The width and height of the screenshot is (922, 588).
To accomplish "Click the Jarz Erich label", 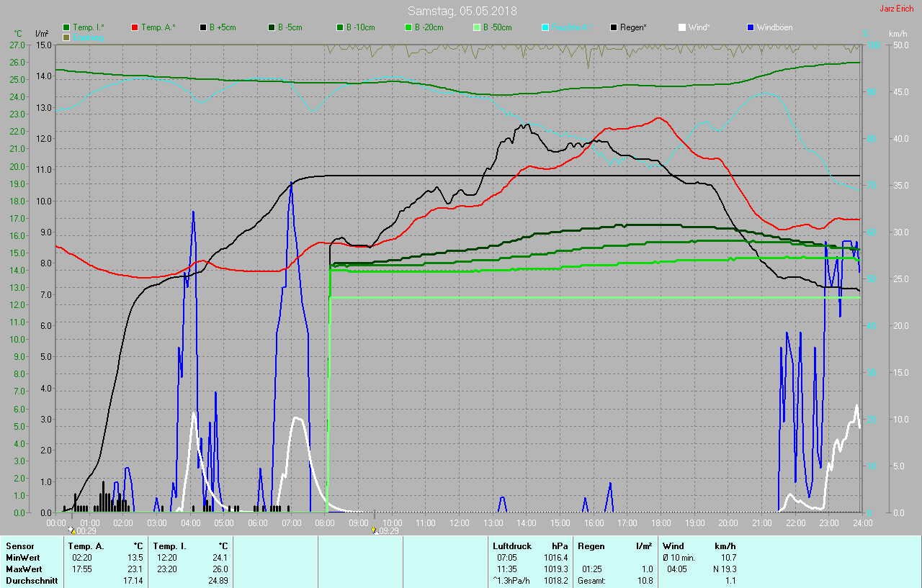I will (896, 9).
